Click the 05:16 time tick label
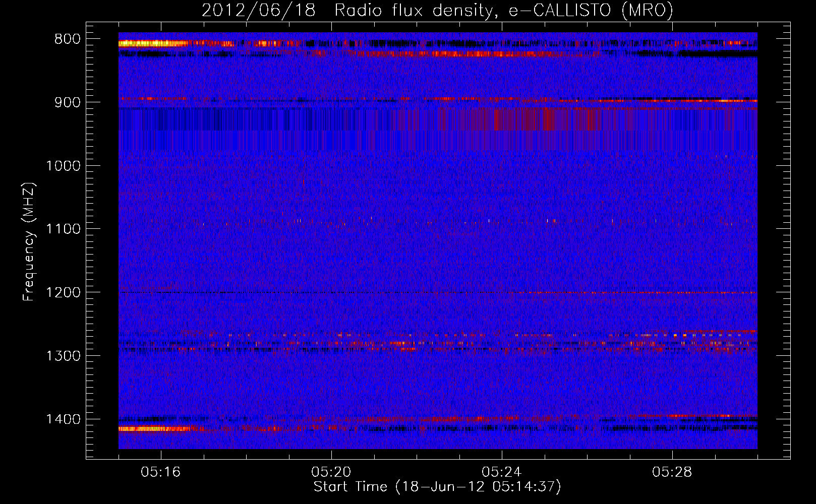The height and width of the screenshot is (504, 816). point(161,472)
